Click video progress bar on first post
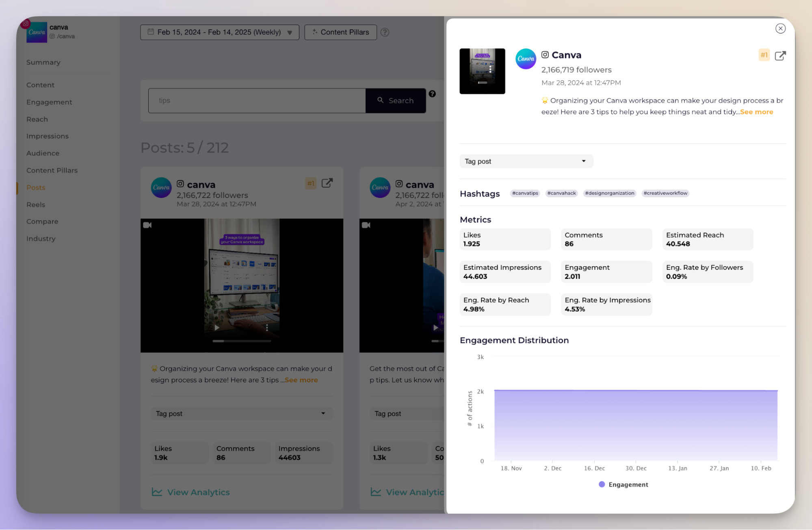This screenshot has width=812, height=530. click(x=242, y=341)
